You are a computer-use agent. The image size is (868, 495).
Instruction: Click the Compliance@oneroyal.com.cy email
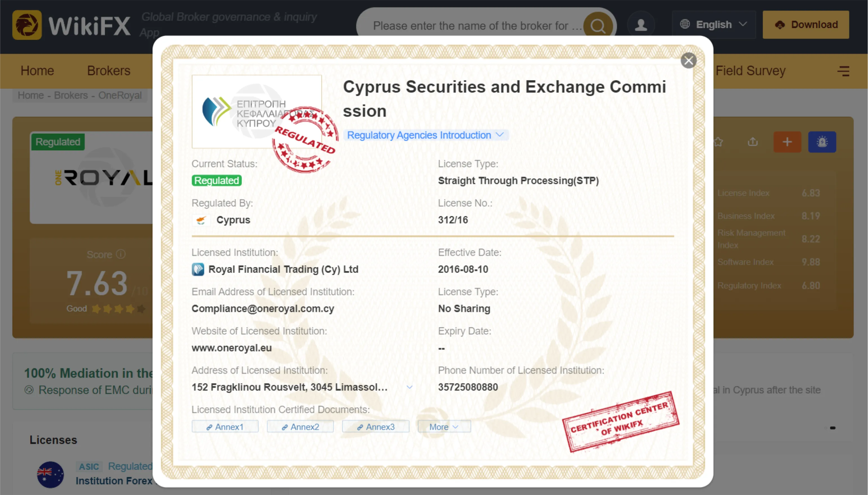click(263, 309)
